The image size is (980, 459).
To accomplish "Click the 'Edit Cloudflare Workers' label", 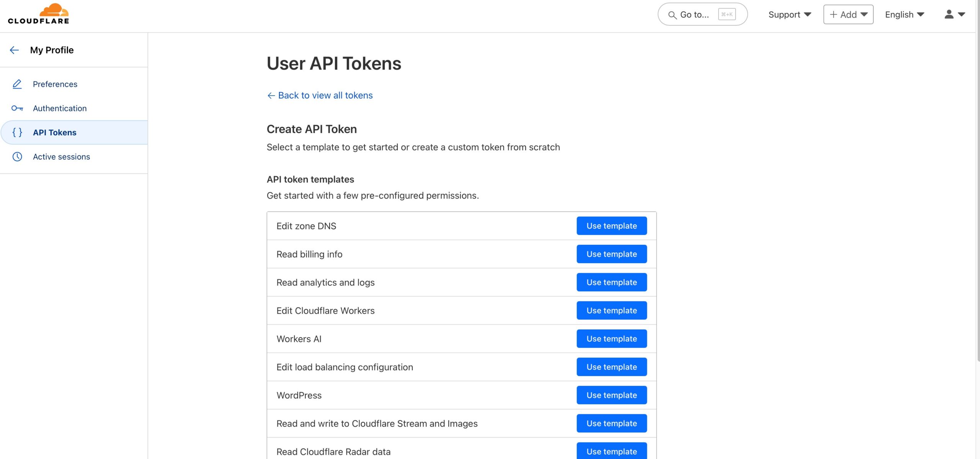I will 325,311.
